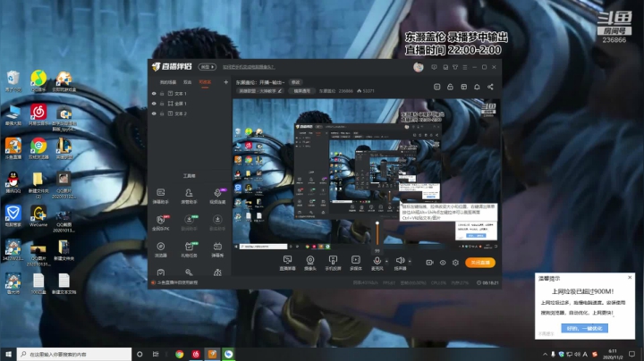Open the underlined help link in title bar

point(249,67)
